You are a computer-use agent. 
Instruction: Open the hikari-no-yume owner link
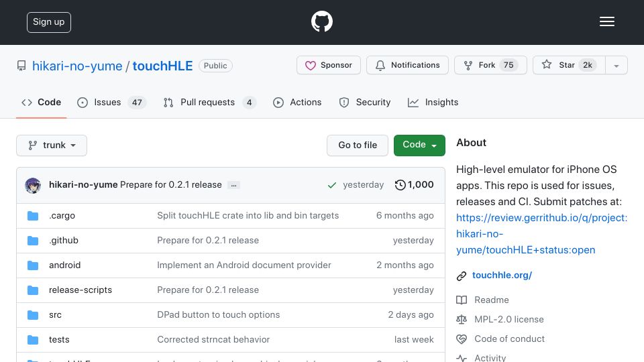[77, 66]
